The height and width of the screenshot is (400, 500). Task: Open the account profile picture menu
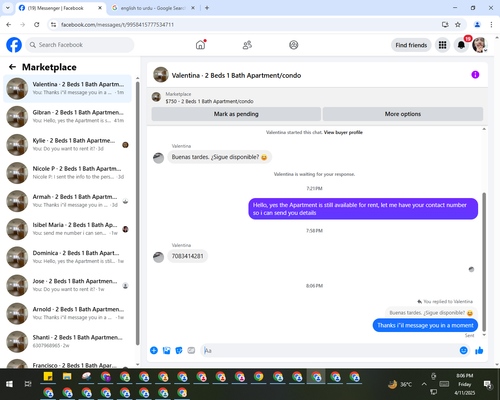point(480,45)
